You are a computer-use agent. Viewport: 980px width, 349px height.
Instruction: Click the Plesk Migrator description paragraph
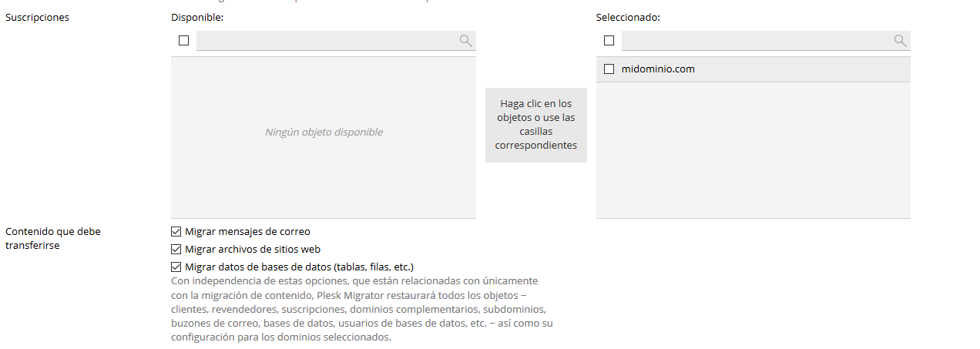tap(361, 309)
